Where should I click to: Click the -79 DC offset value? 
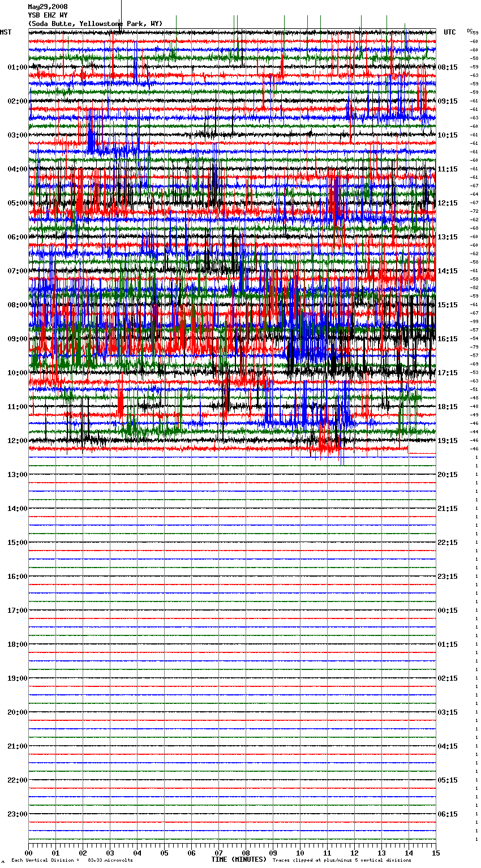point(474,347)
